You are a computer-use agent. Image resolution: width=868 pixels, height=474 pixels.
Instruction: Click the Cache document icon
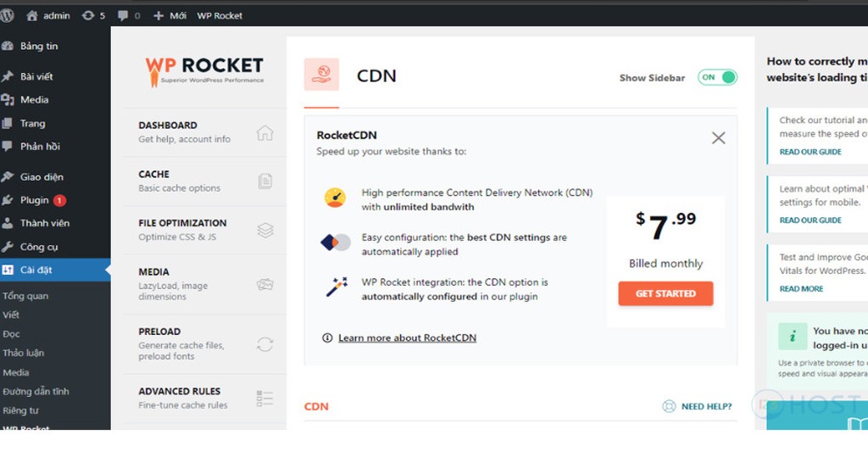click(265, 181)
